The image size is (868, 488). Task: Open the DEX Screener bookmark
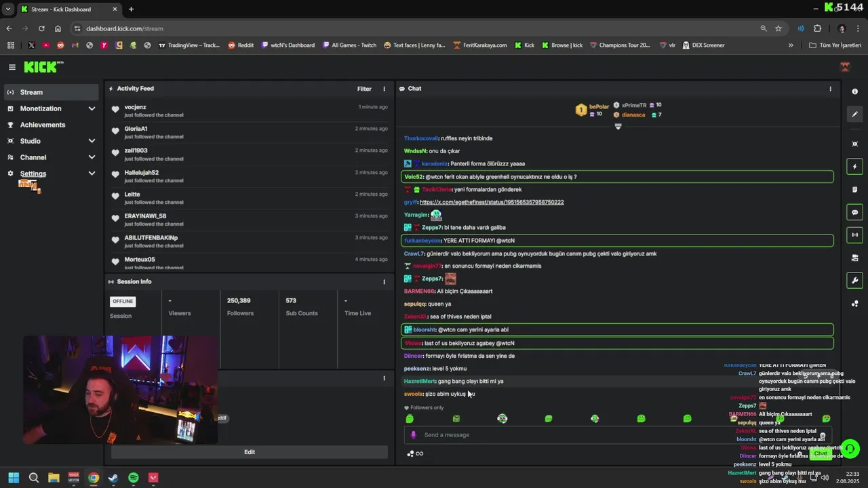click(x=703, y=45)
